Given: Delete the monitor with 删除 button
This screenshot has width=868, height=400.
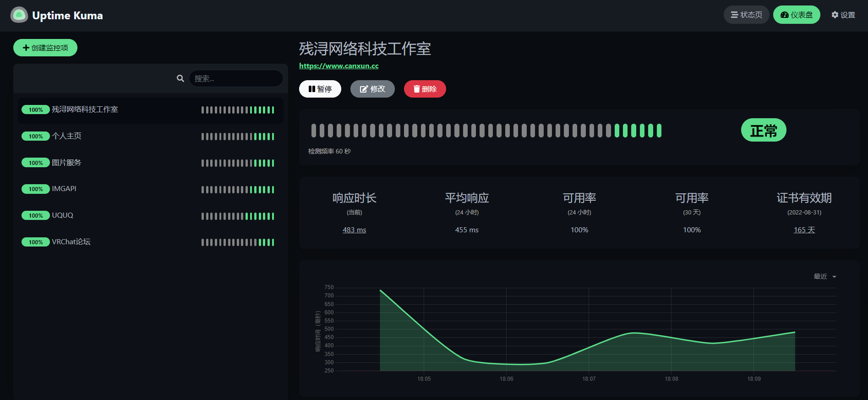Looking at the screenshot, I should pyautogui.click(x=425, y=89).
